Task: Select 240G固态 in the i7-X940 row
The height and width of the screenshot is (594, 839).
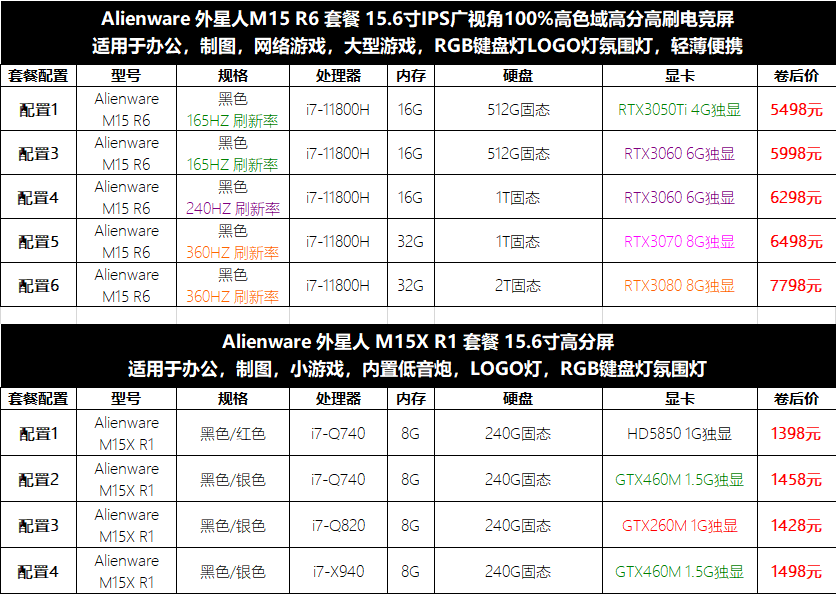Action: [518, 572]
